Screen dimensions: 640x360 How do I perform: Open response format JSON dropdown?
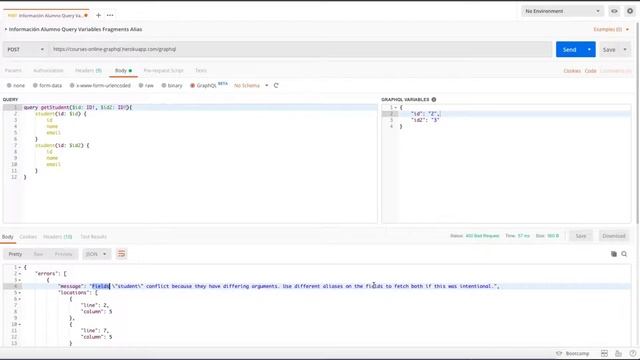(96, 254)
